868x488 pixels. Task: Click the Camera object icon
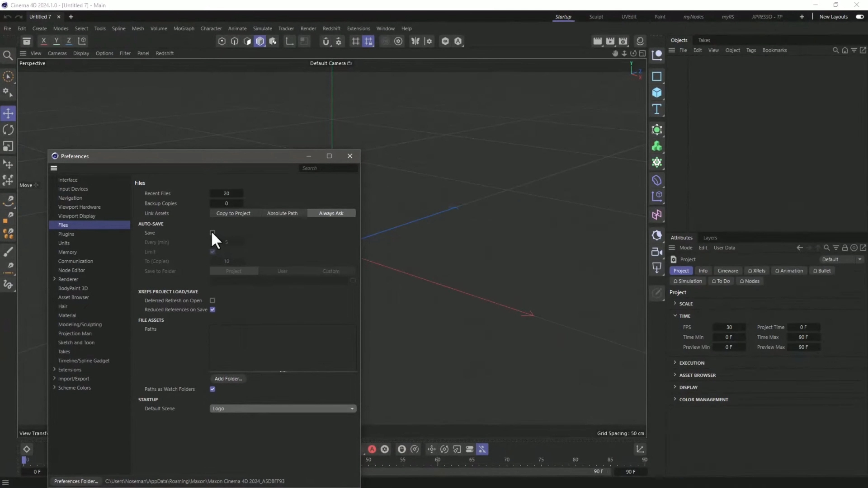pos(657,252)
